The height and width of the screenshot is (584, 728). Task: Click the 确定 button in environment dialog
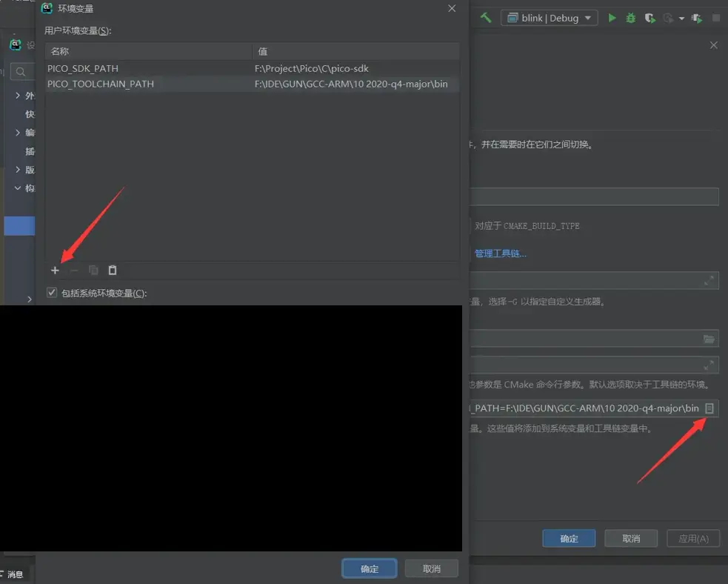coord(369,568)
